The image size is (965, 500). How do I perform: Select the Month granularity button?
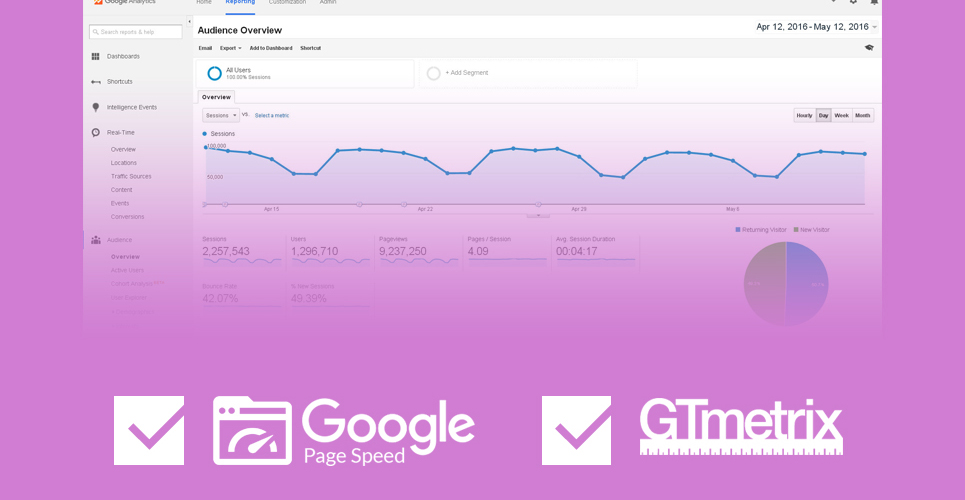point(863,116)
